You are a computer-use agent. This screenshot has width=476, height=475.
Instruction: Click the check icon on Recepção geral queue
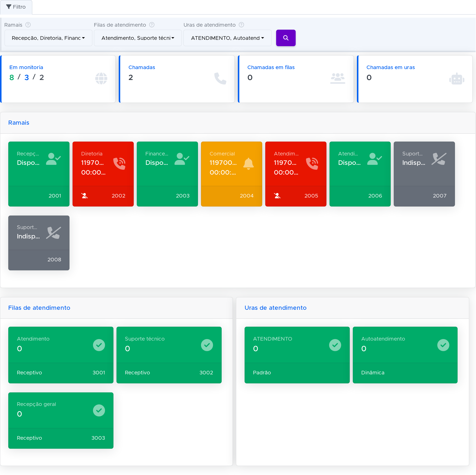pyautogui.click(x=99, y=410)
